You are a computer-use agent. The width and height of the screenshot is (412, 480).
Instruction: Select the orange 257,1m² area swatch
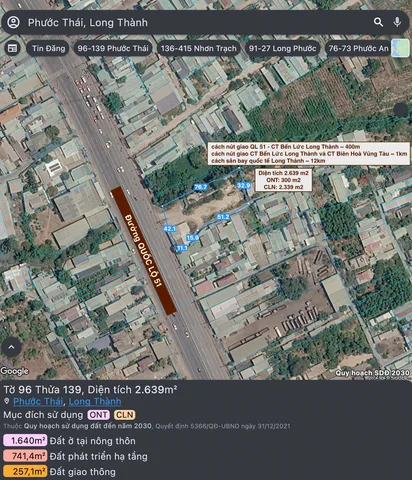click(x=25, y=471)
